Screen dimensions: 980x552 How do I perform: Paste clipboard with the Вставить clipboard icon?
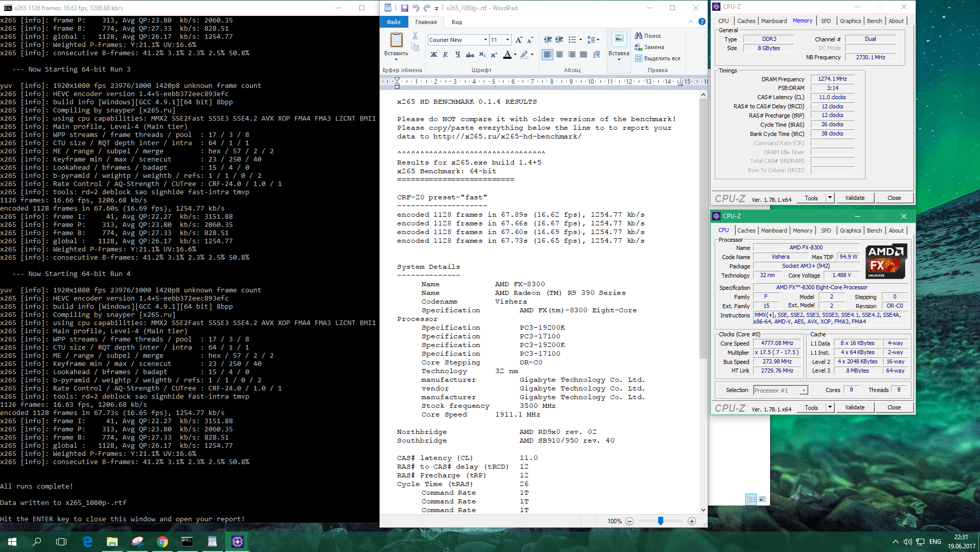[x=396, y=40]
